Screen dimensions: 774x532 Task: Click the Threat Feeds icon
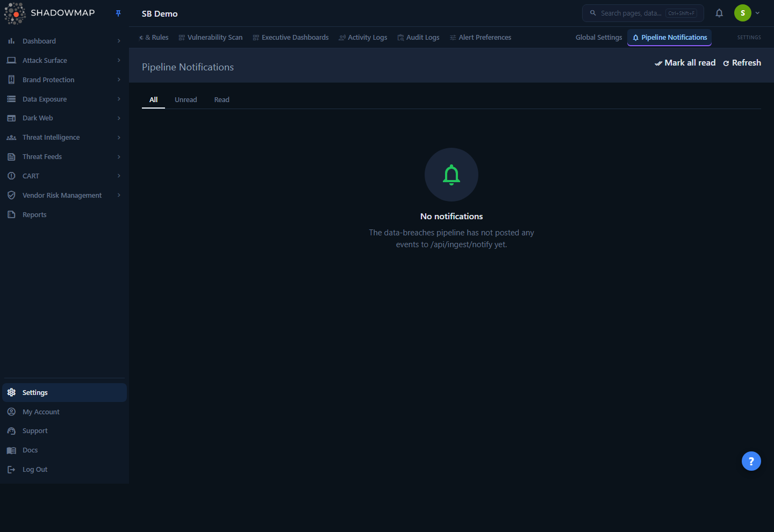coord(11,157)
